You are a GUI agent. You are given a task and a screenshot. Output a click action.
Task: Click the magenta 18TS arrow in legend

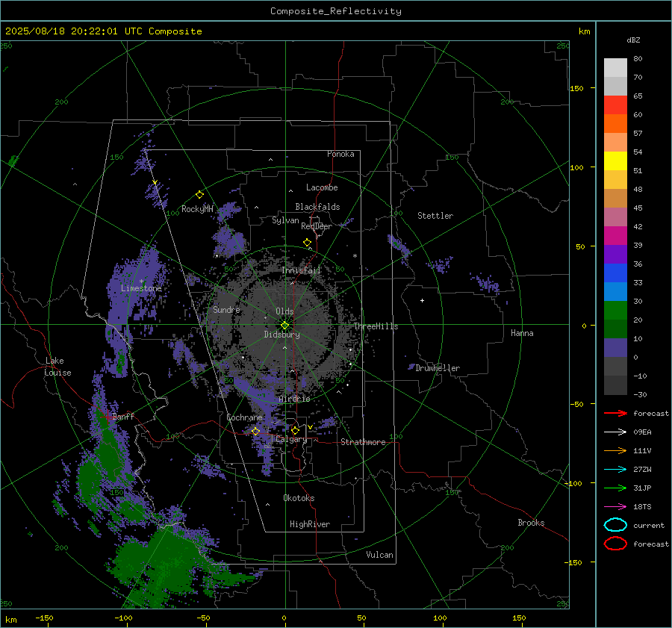pyautogui.click(x=615, y=507)
